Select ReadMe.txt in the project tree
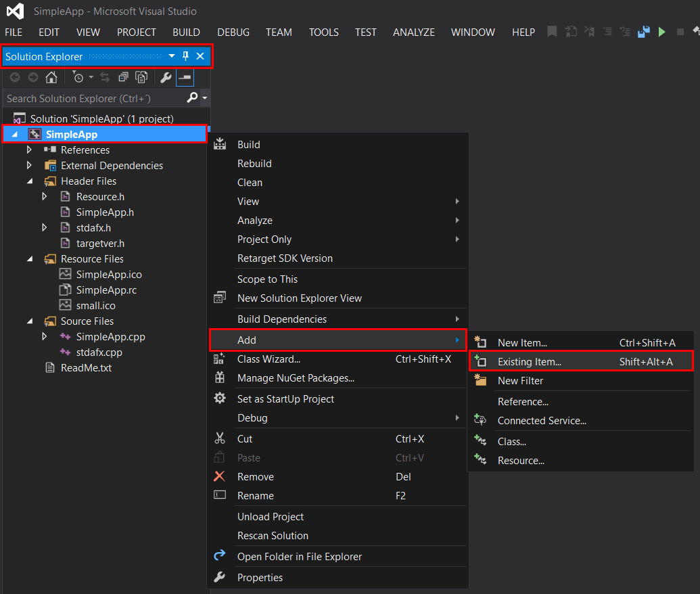700x594 pixels. coord(86,368)
